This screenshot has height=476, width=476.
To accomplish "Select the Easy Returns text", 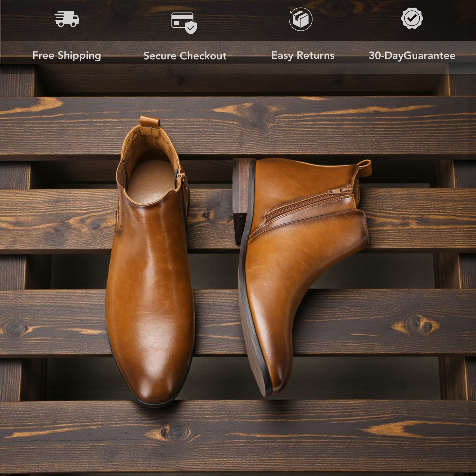I will (x=303, y=56).
